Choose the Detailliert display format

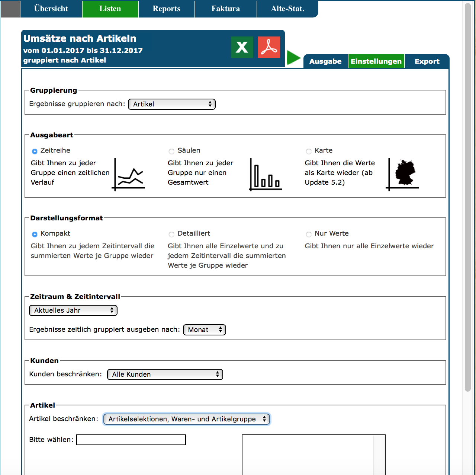pyautogui.click(x=171, y=234)
